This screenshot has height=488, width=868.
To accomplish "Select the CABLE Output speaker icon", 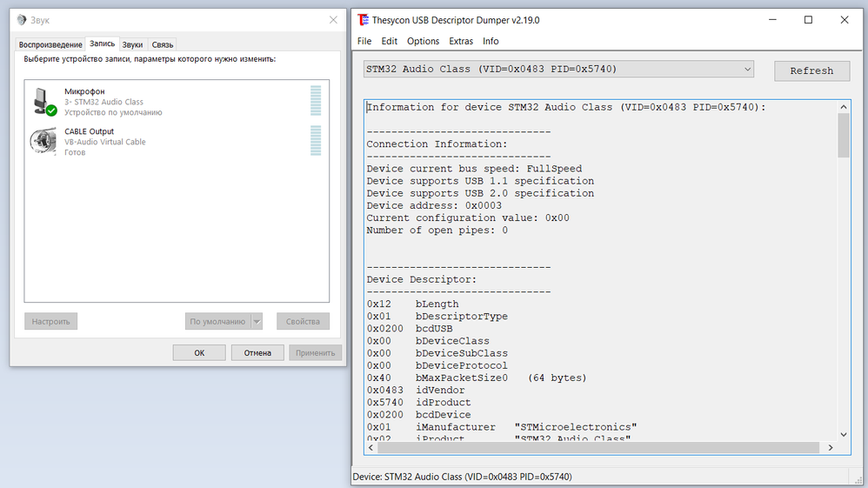I will [43, 141].
